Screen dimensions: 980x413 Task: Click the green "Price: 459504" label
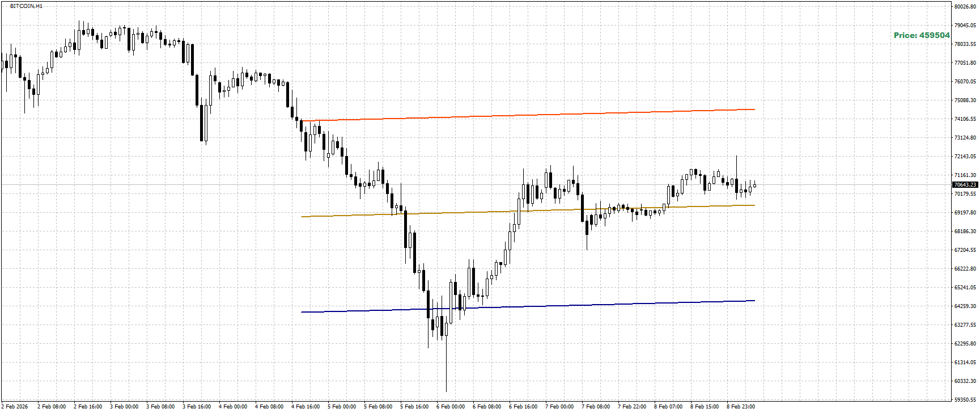(922, 35)
